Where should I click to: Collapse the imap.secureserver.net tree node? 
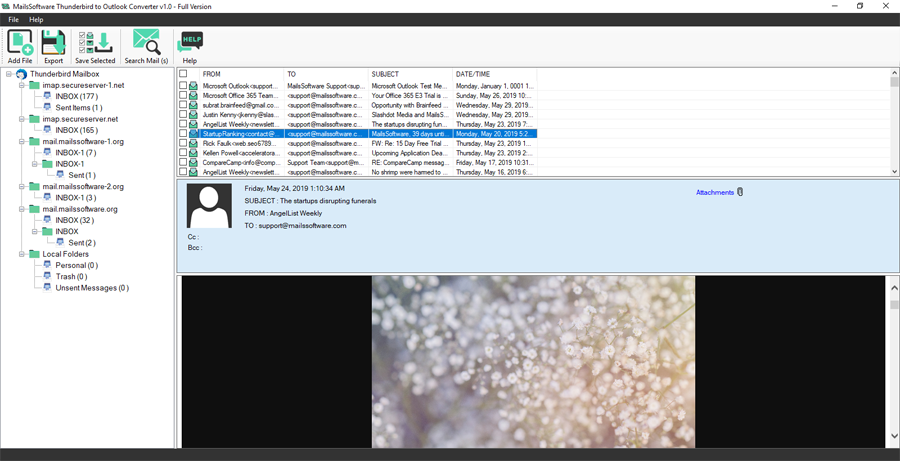click(x=21, y=119)
